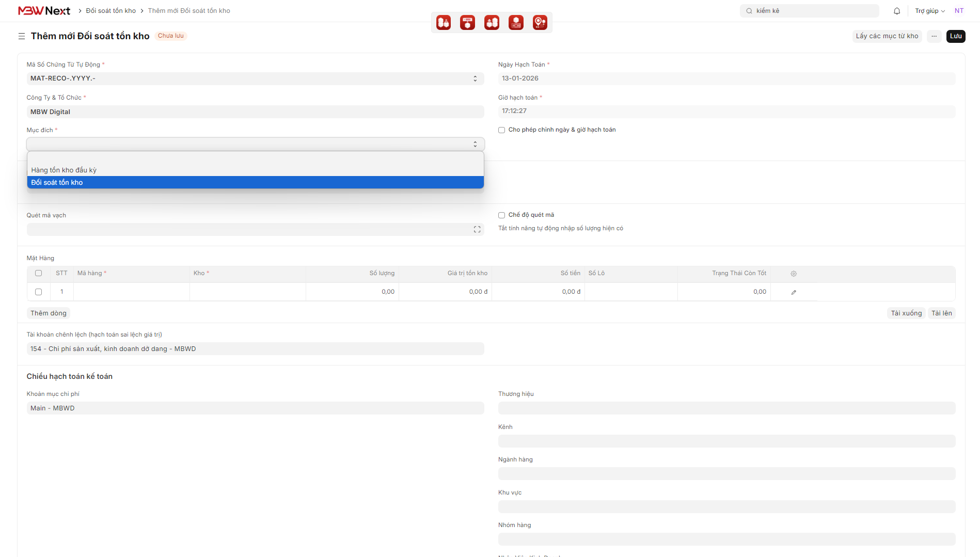980x557 pixels.
Task: Click the stock issue icon with up arrow
Action: pos(492,23)
